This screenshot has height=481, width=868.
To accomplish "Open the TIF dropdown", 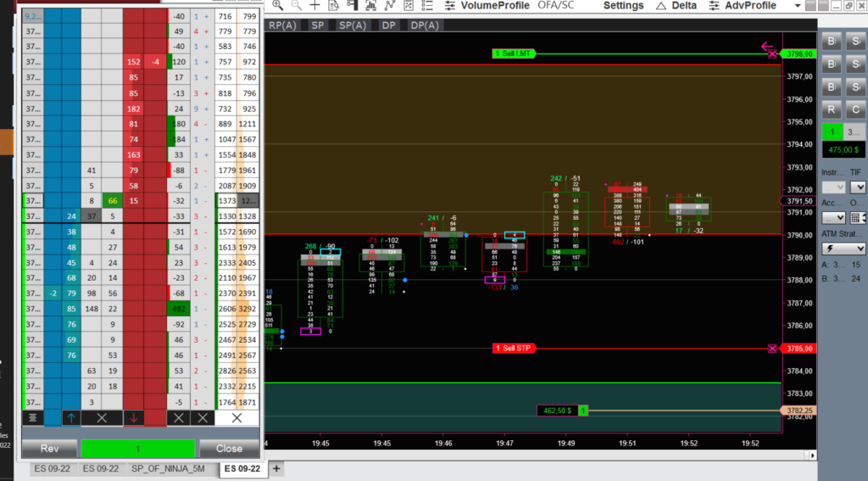I will 858,187.
